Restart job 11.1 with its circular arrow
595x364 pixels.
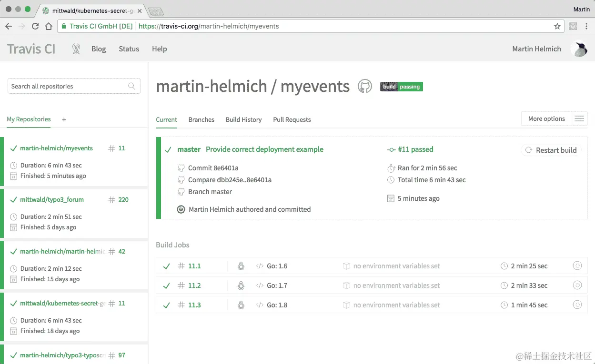577,266
